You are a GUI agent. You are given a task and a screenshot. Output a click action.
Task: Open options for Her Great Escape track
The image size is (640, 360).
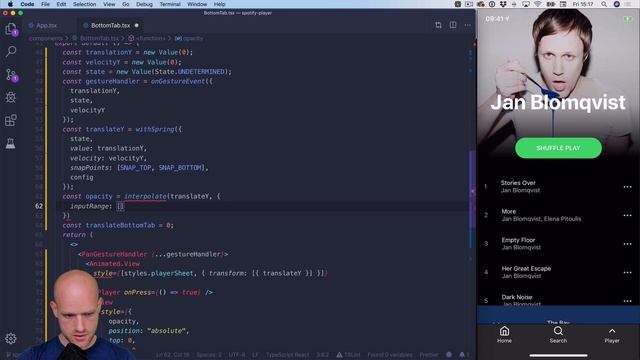click(627, 273)
